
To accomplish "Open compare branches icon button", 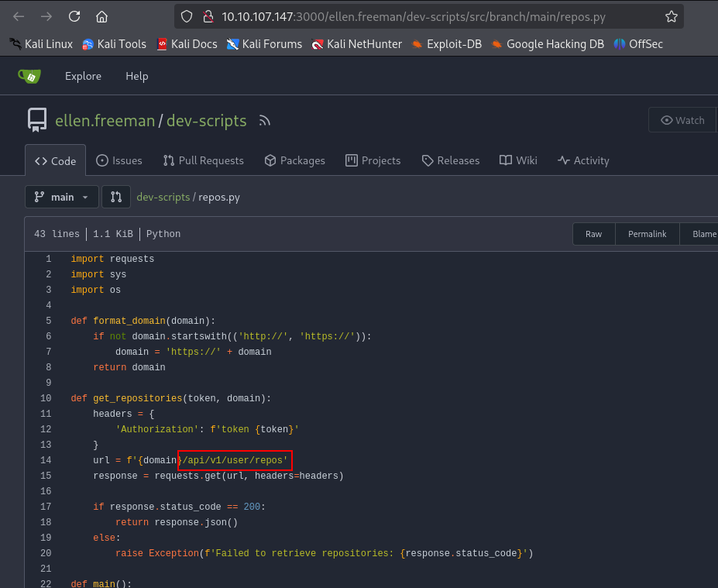I will pyautogui.click(x=116, y=197).
